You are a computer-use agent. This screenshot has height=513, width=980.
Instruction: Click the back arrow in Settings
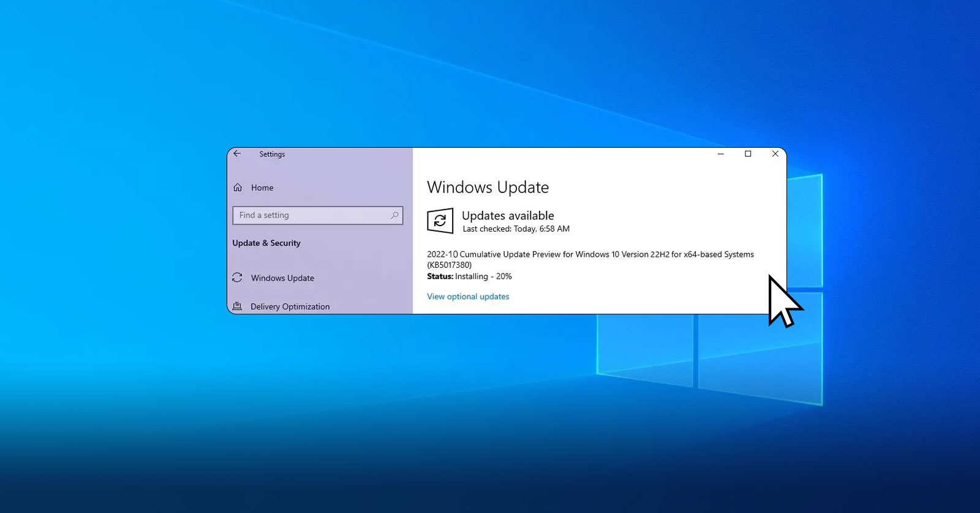tap(237, 154)
